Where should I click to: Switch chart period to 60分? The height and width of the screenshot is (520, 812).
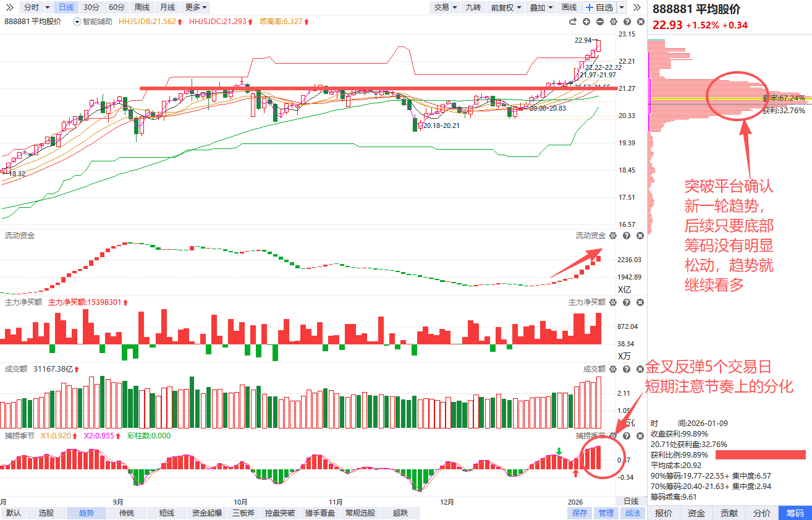[x=116, y=7]
